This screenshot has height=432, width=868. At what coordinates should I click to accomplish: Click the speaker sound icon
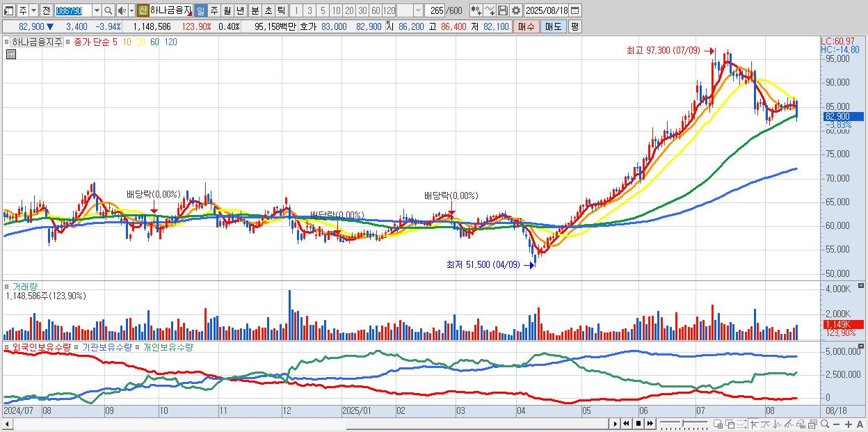point(122,10)
